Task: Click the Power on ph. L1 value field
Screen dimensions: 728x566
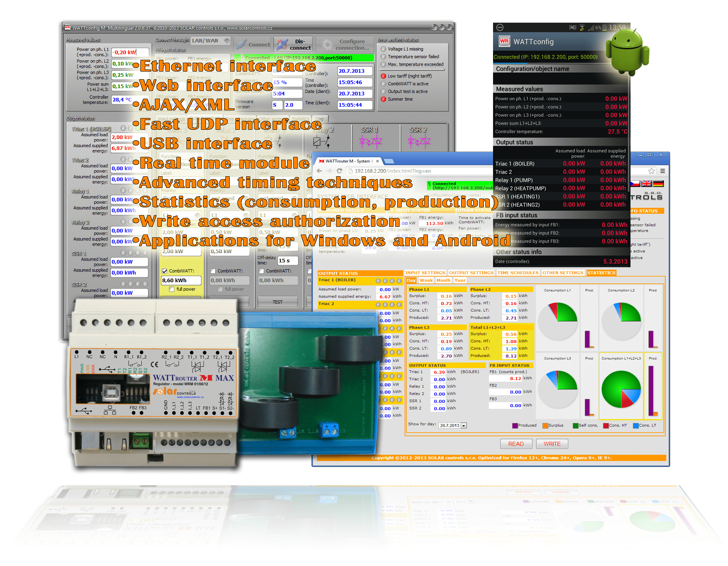Action: 130,52
